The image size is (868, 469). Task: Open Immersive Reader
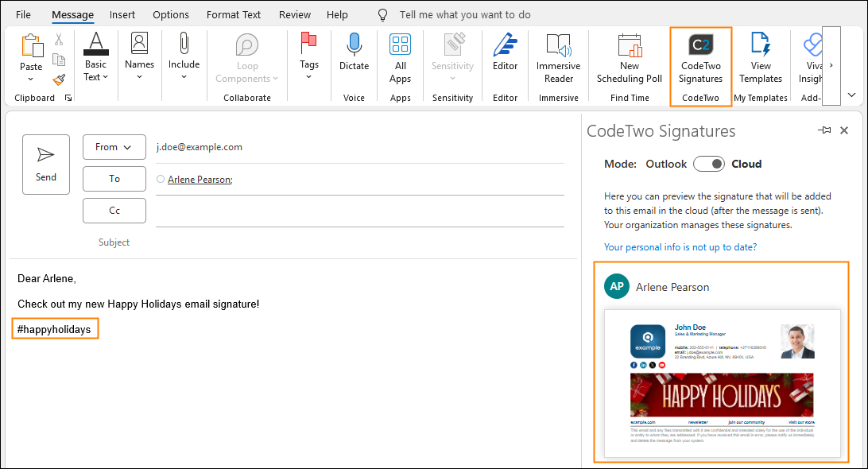[x=559, y=58]
